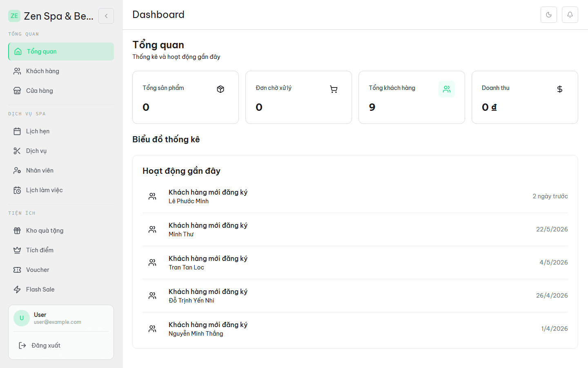Go to Tích điểm label
The image size is (588, 368).
pos(40,250)
